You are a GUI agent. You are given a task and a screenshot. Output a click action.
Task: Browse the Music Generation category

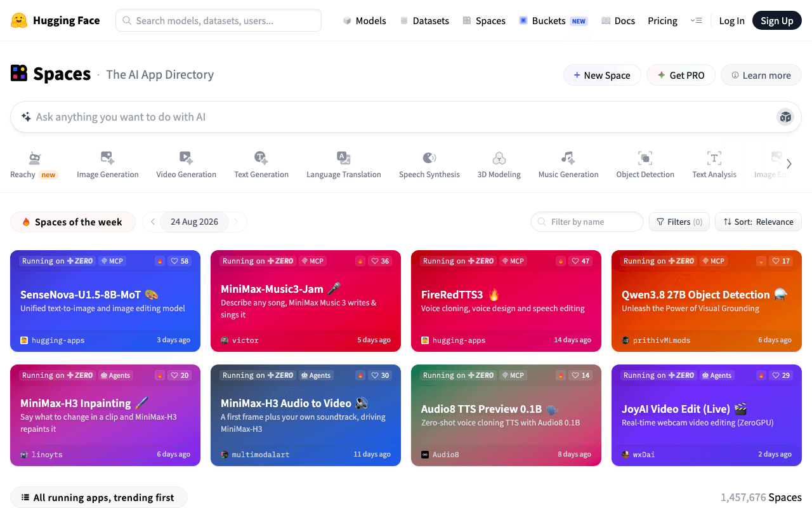pyautogui.click(x=568, y=166)
